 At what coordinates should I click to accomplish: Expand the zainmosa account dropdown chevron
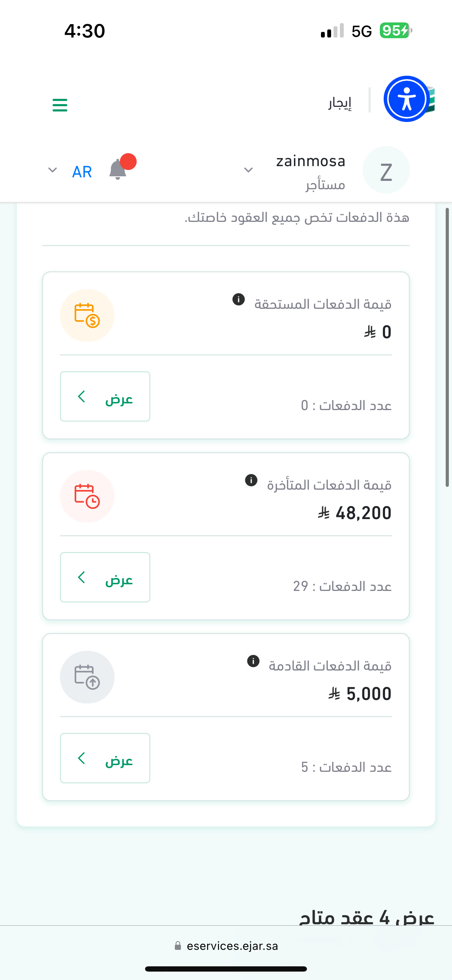point(248,170)
